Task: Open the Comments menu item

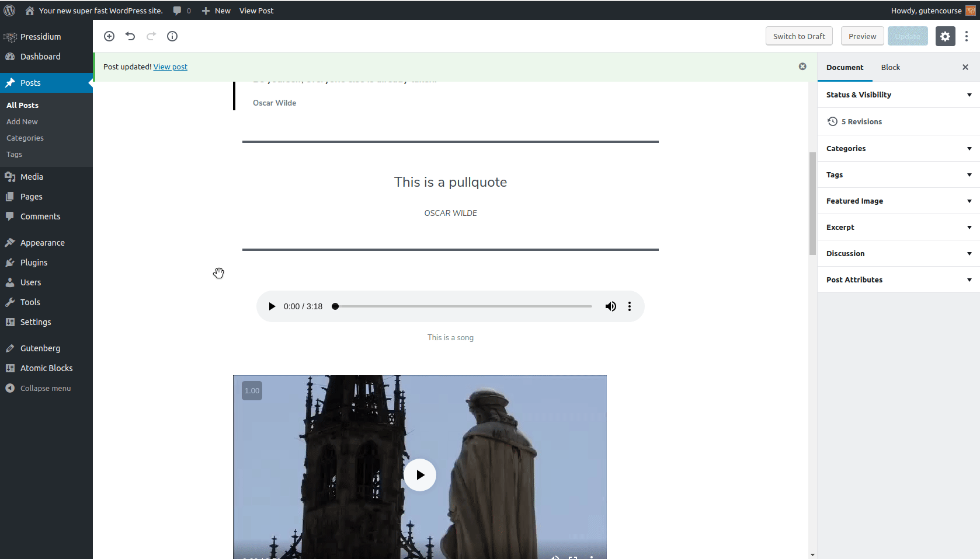Action: click(x=46, y=216)
